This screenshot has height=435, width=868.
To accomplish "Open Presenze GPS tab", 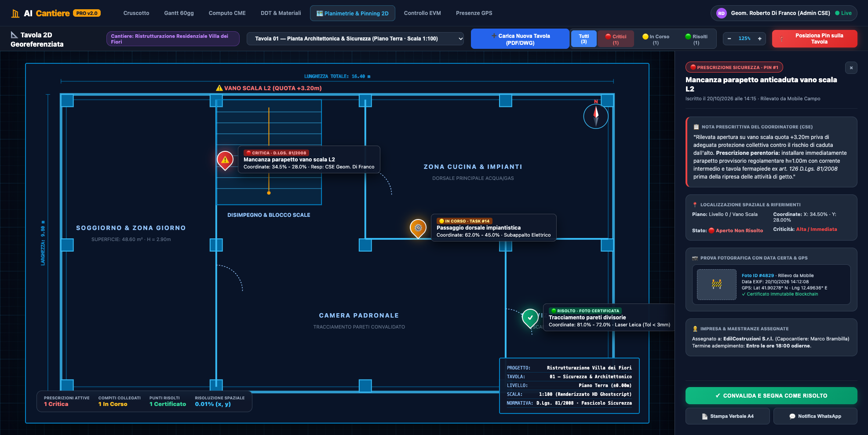I will [474, 13].
